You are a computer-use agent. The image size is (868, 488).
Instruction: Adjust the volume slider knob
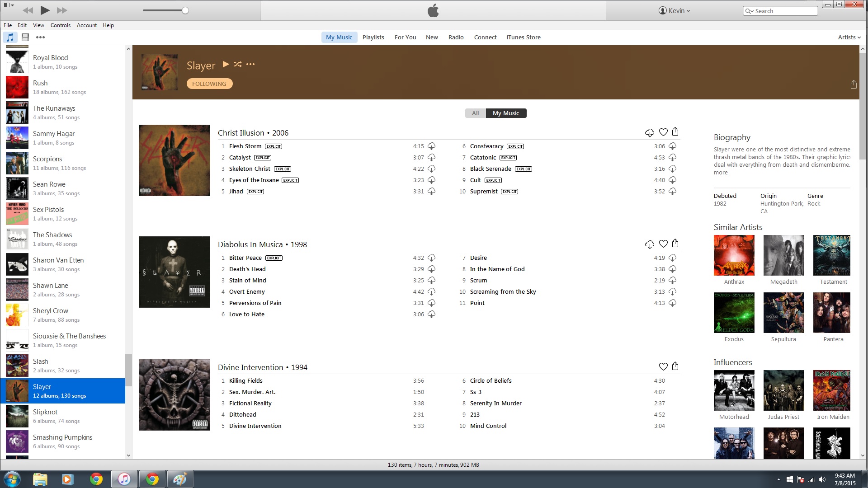pyautogui.click(x=185, y=10)
